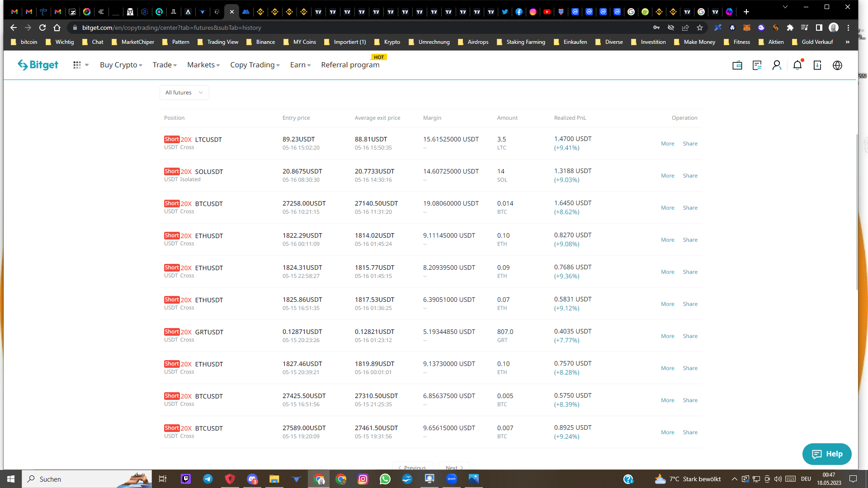Open the taskbar clock and date

coord(829,479)
